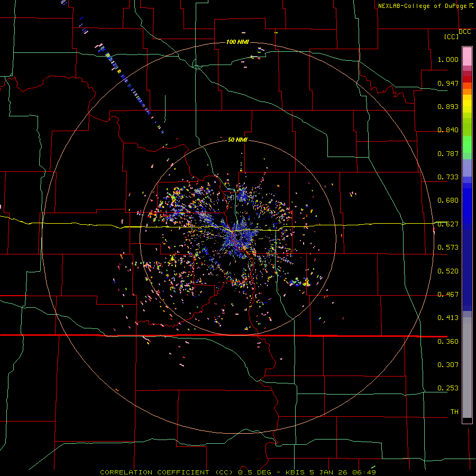Click the TH threshold label on the legend
The image size is (476, 476).
454,412
